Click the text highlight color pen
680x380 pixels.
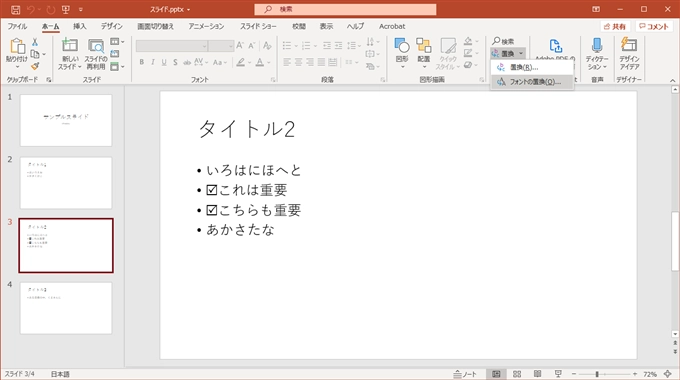(240, 62)
